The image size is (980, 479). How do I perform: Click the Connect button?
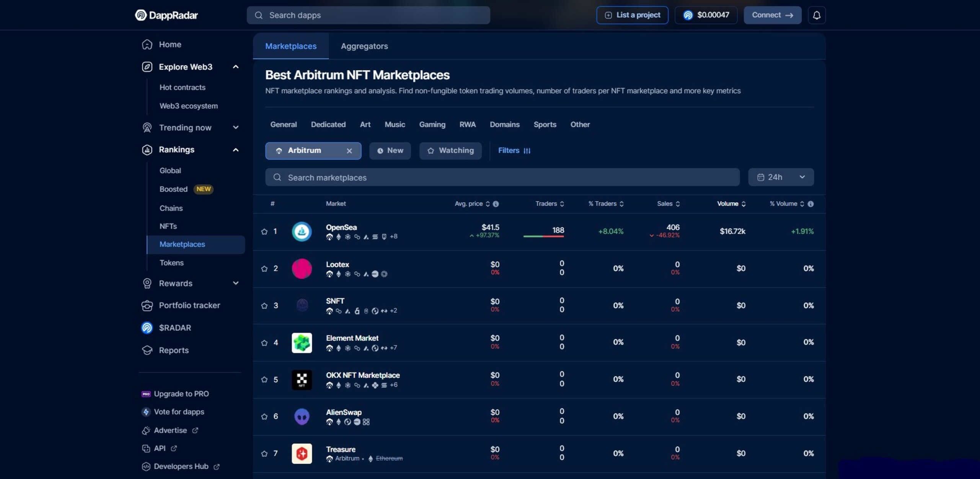[772, 15]
